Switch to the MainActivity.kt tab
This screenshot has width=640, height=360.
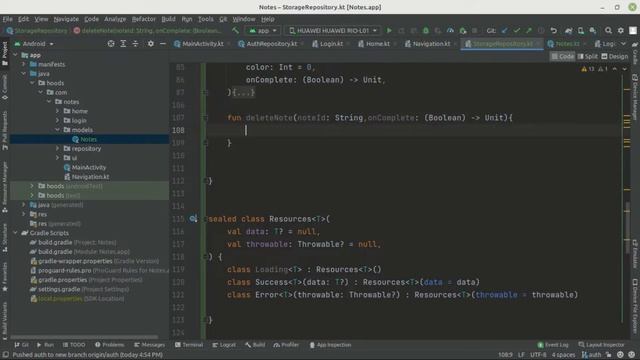click(202, 44)
